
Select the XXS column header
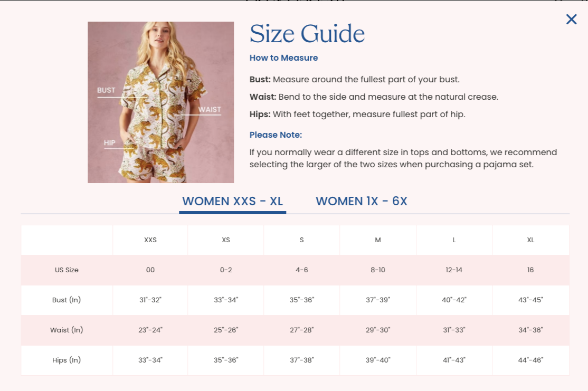pyautogui.click(x=150, y=240)
